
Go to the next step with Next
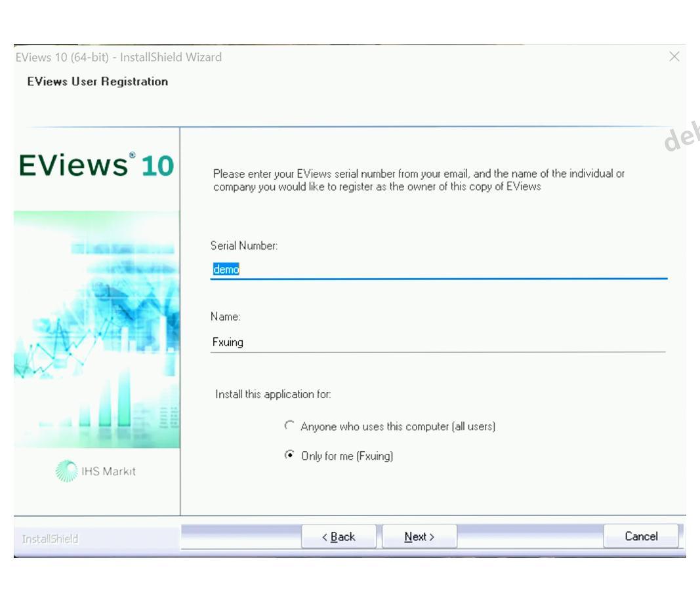click(x=419, y=536)
